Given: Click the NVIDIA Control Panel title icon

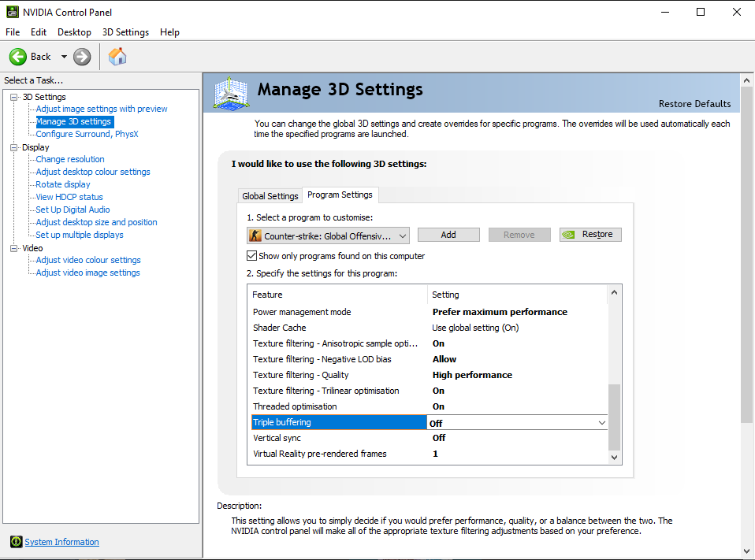Looking at the screenshot, I should pyautogui.click(x=10, y=12).
